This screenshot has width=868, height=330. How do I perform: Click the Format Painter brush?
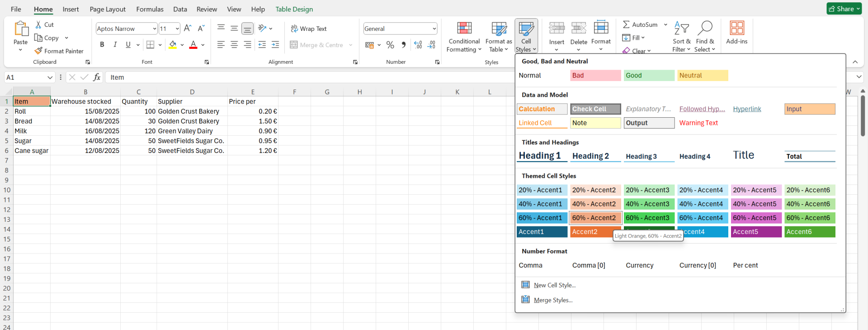click(x=38, y=51)
